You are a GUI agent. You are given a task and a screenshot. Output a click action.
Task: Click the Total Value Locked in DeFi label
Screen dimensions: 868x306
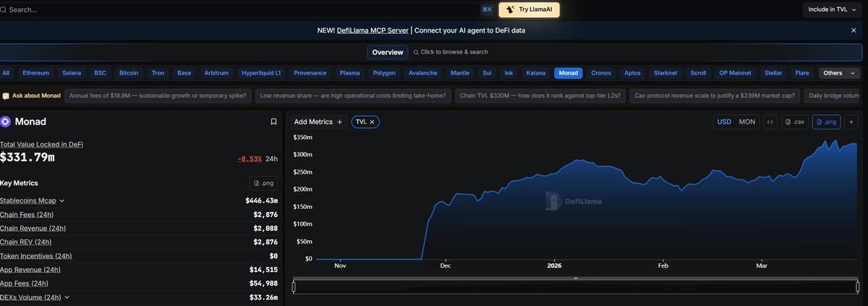[x=41, y=145]
